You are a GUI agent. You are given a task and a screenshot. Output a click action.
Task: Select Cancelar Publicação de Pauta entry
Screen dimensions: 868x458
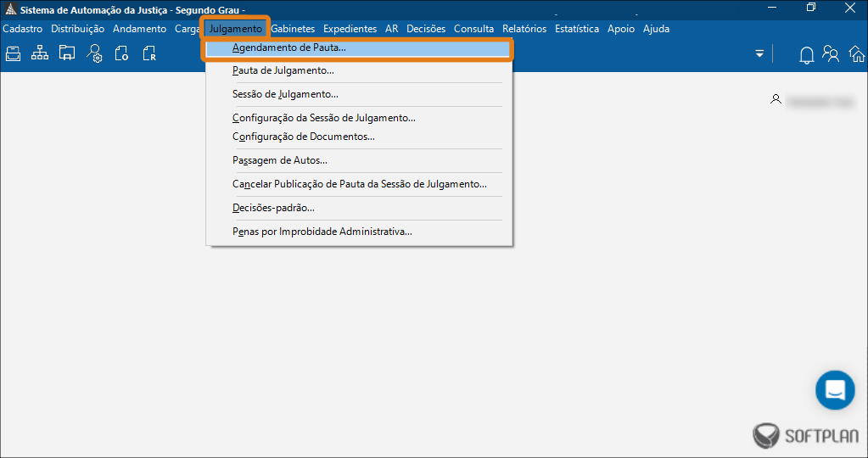pyautogui.click(x=359, y=184)
